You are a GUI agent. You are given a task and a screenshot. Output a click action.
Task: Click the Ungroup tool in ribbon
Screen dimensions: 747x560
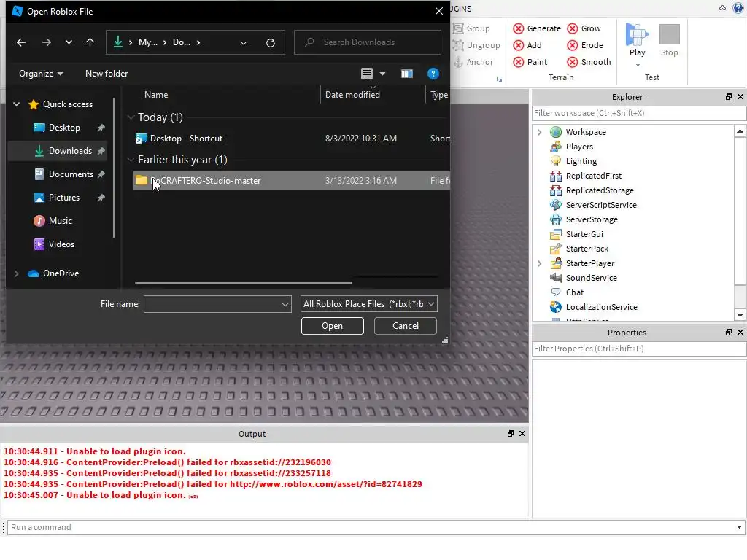click(x=476, y=45)
